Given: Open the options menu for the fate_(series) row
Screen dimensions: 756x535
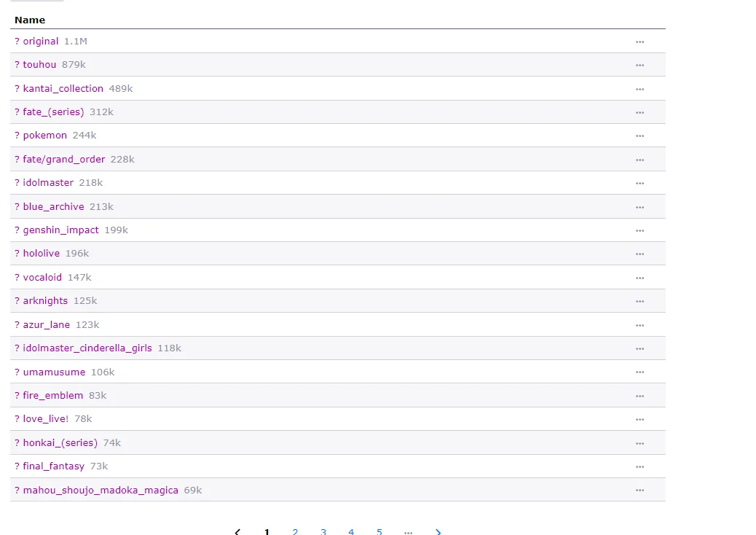Looking at the screenshot, I should click(x=639, y=112).
